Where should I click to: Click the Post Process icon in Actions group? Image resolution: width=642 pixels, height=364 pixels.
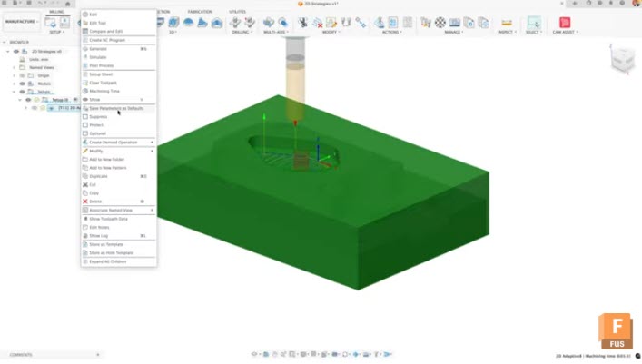tap(393, 22)
